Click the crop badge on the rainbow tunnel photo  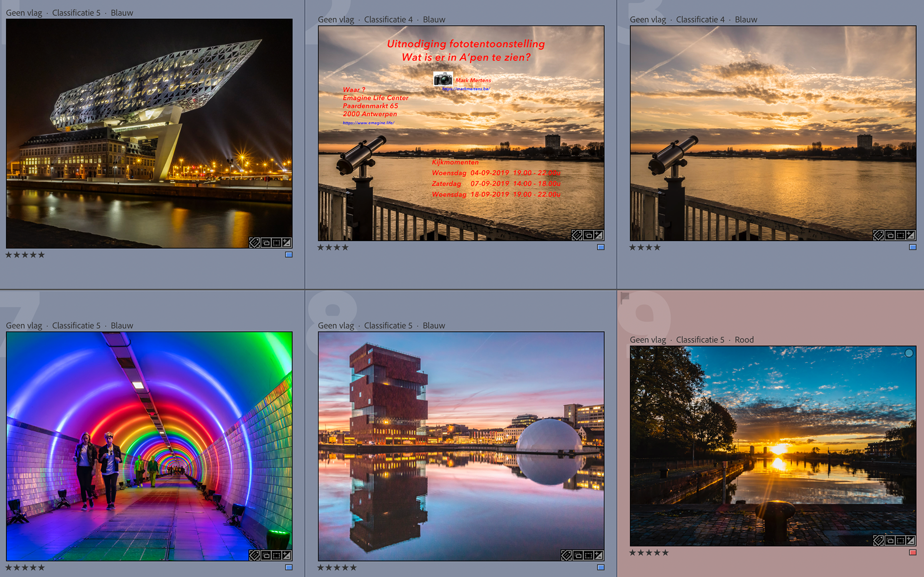tap(276, 555)
